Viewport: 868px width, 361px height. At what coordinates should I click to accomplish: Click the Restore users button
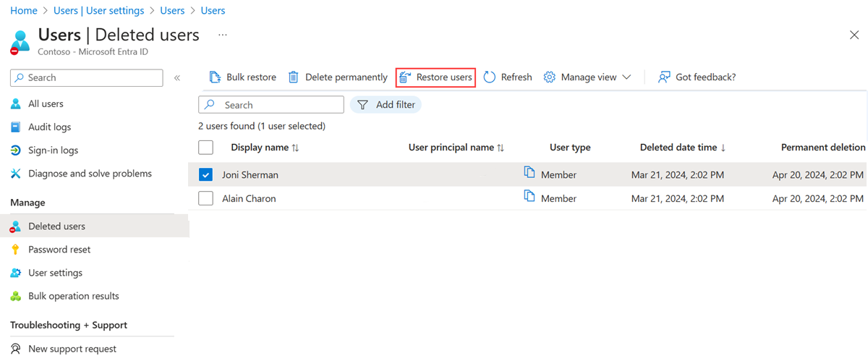click(x=435, y=77)
